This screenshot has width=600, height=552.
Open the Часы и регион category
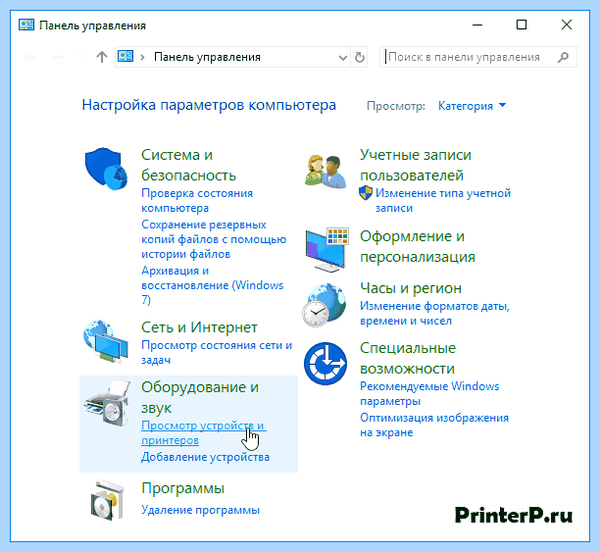(x=411, y=288)
